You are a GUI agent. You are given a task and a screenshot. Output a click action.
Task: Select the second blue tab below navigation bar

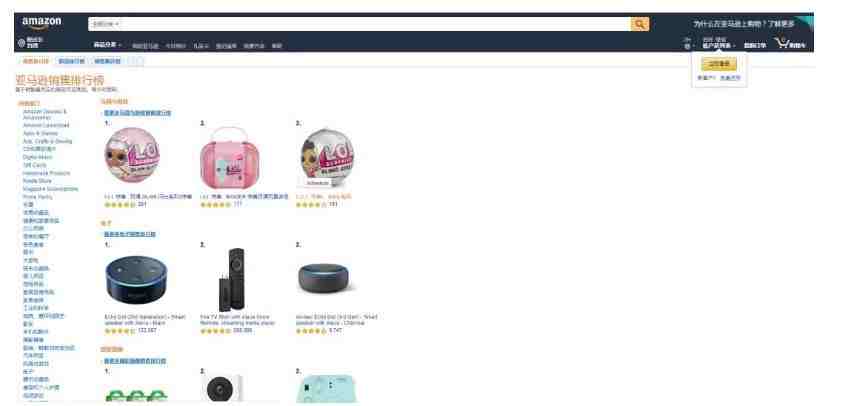pos(71,61)
